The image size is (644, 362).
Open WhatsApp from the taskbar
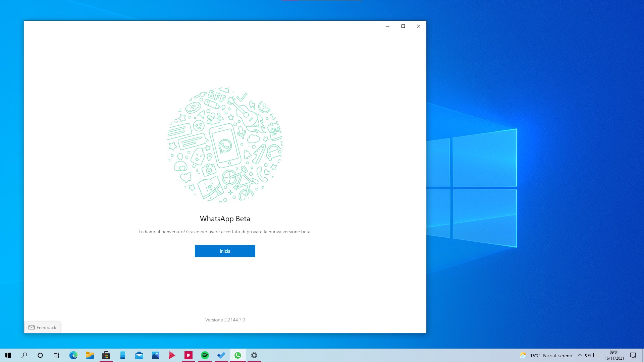[238, 355]
